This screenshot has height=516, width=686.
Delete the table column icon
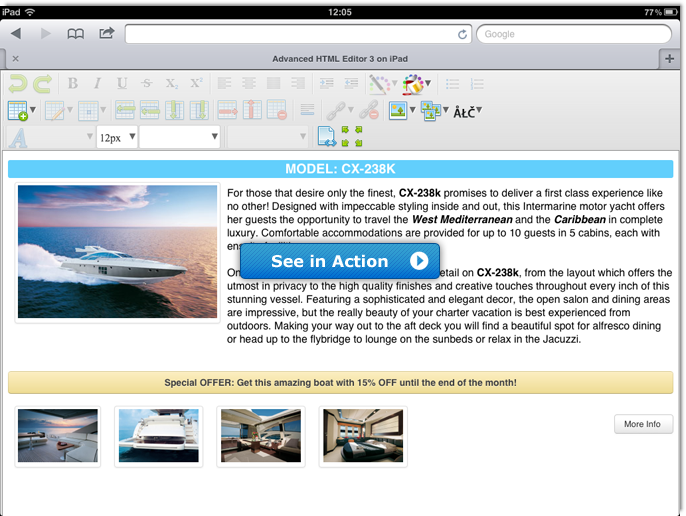[252, 109]
